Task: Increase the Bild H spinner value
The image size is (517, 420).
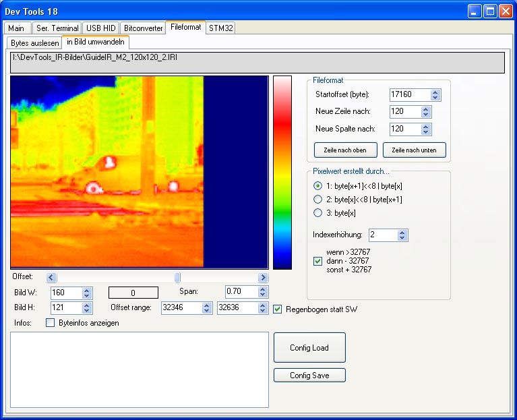Action: tap(86, 305)
